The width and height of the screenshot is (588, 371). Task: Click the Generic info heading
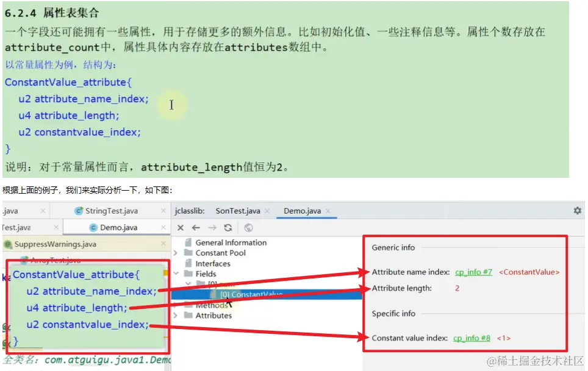point(393,247)
